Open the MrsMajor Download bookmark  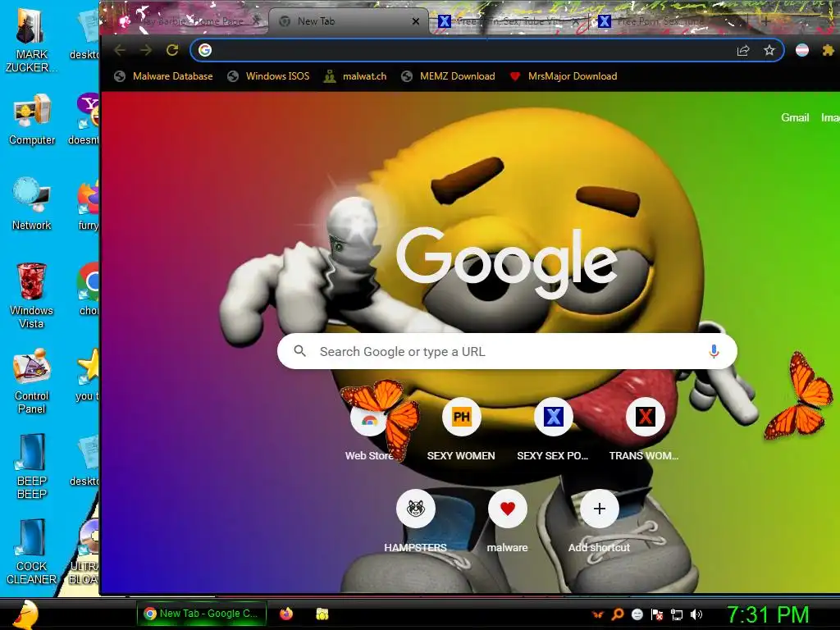pyautogui.click(x=563, y=76)
